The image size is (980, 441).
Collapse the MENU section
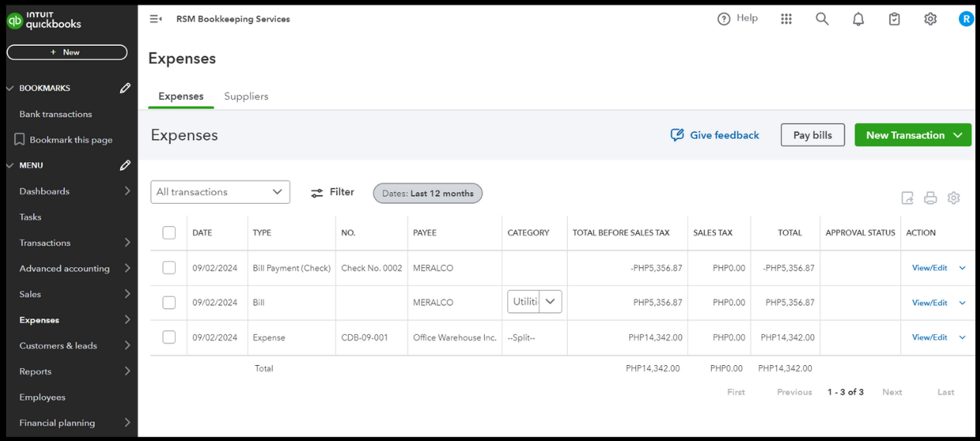pyautogui.click(x=10, y=165)
